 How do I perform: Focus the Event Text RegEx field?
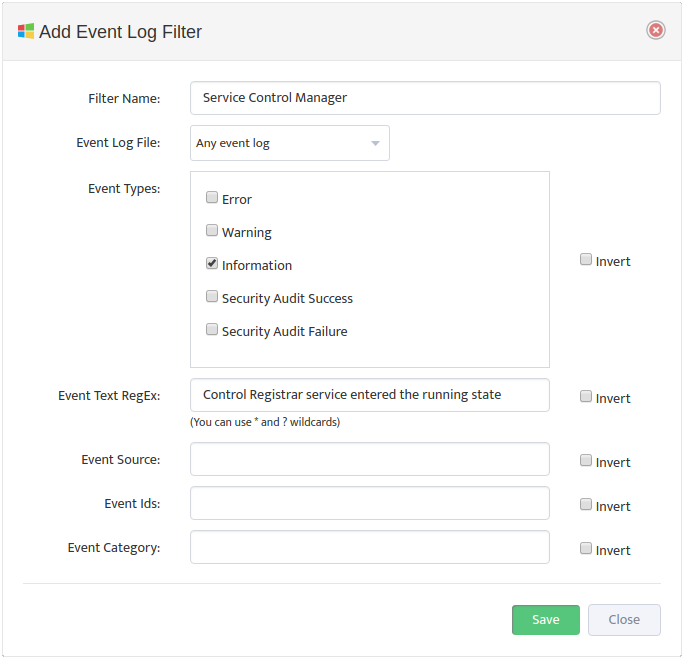[x=370, y=395]
